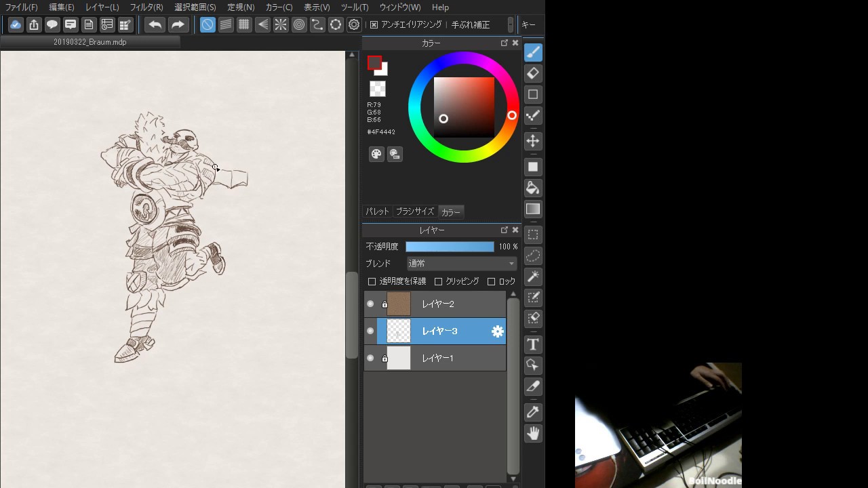Image resolution: width=868 pixels, height=488 pixels.
Task: Open 編集(E) menu
Action: 62,7
